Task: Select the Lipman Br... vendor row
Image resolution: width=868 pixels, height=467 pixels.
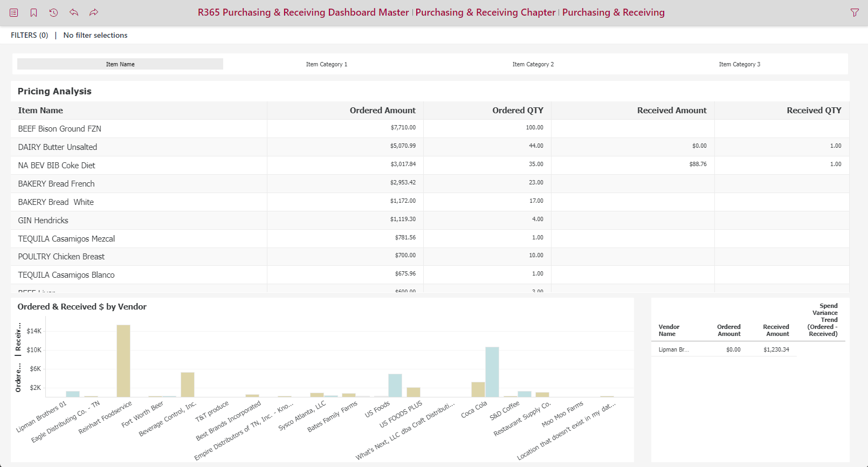Action: (724, 349)
